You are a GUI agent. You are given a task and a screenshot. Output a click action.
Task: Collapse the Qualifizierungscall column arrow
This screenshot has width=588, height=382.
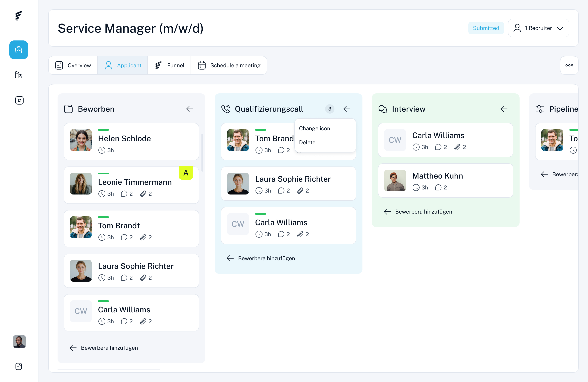[347, 109]
